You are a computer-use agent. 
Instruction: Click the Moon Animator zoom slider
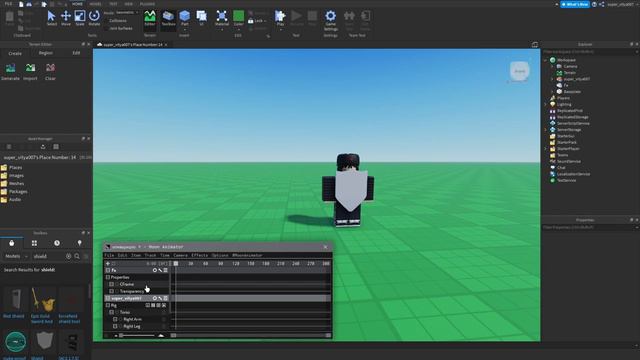click(x=137, y=336)
